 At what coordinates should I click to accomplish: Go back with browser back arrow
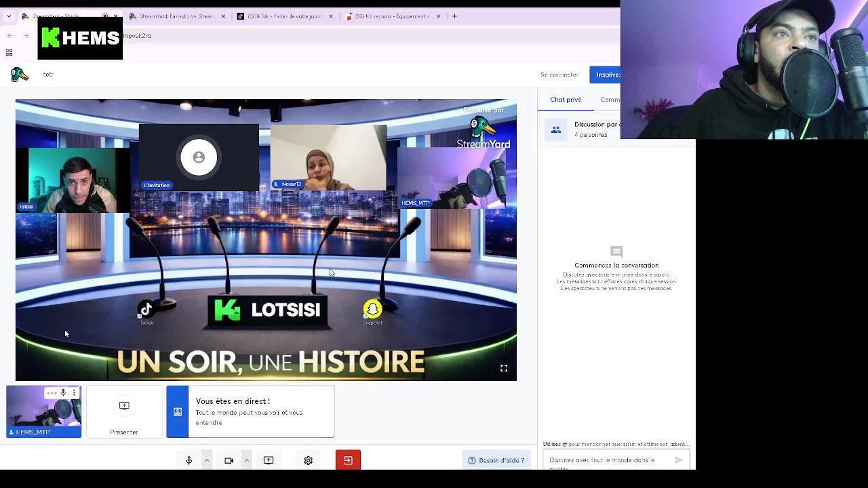(x=9, y=35)
